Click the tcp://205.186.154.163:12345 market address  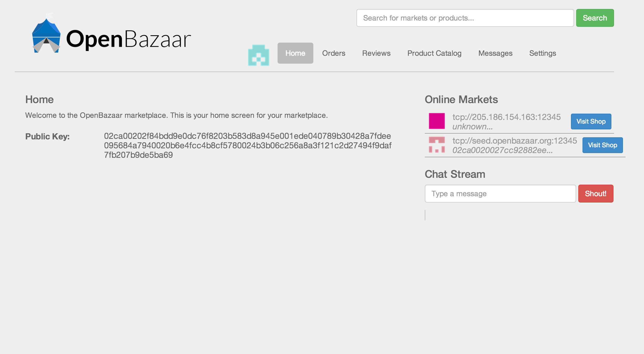pyautogui.click(x=506, y=117)
